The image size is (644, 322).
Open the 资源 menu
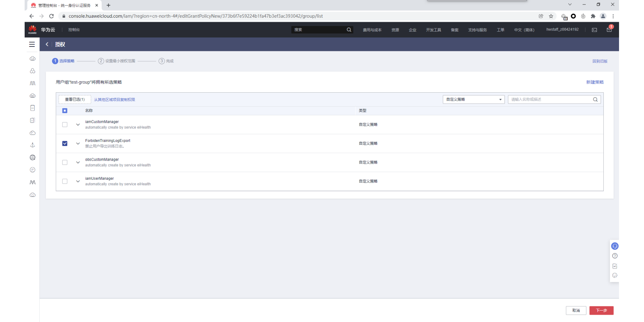pyautogui.click(x=395, y=30)
